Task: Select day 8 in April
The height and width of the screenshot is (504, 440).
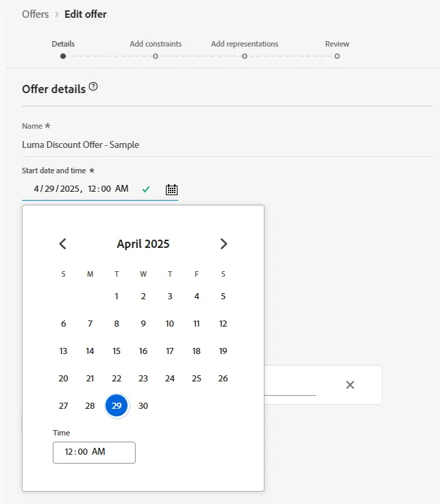Action: [117, 323]
